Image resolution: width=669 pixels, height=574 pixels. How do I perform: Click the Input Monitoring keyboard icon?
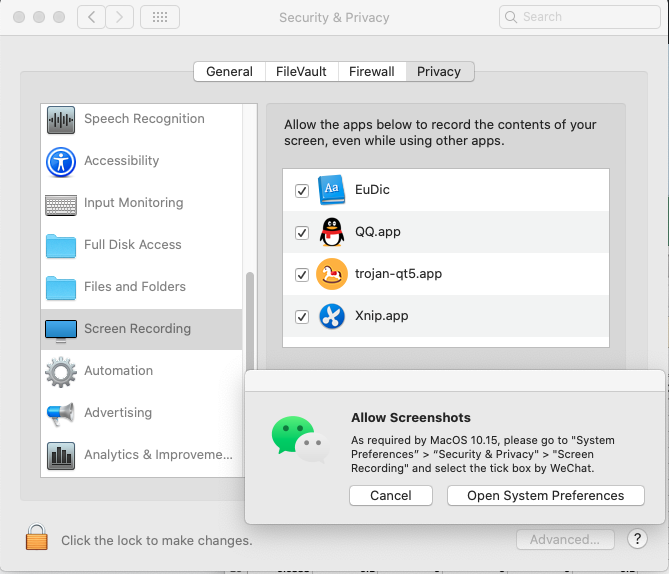point(61,204)
